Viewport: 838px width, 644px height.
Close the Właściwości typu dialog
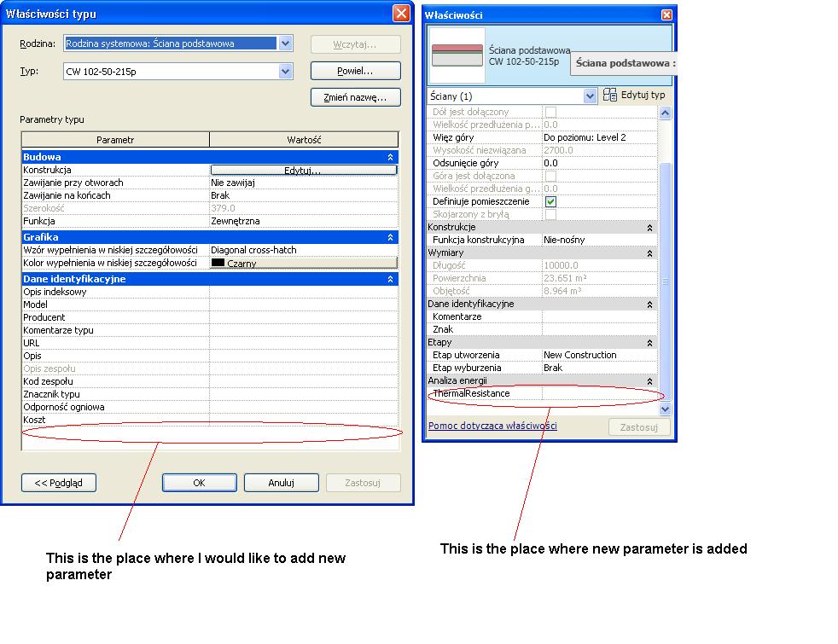(401, 14)
